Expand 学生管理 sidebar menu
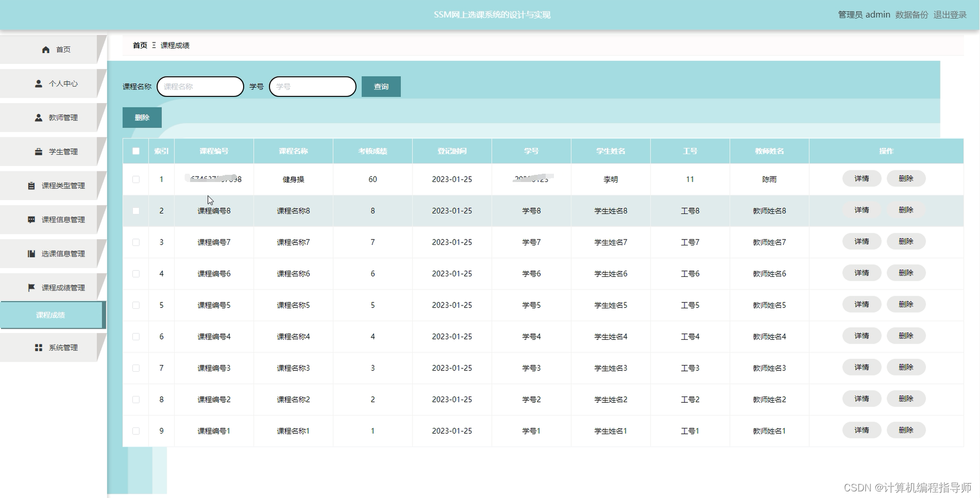980x498 pixels. (x=52, y=152)
